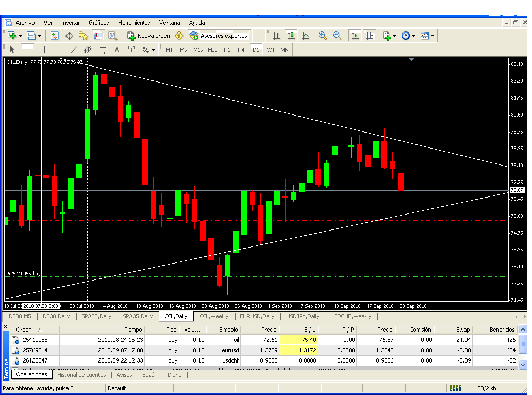Select the text 'A' tool
Viewport: 532px width, 395px height.
tap(117, 50)
